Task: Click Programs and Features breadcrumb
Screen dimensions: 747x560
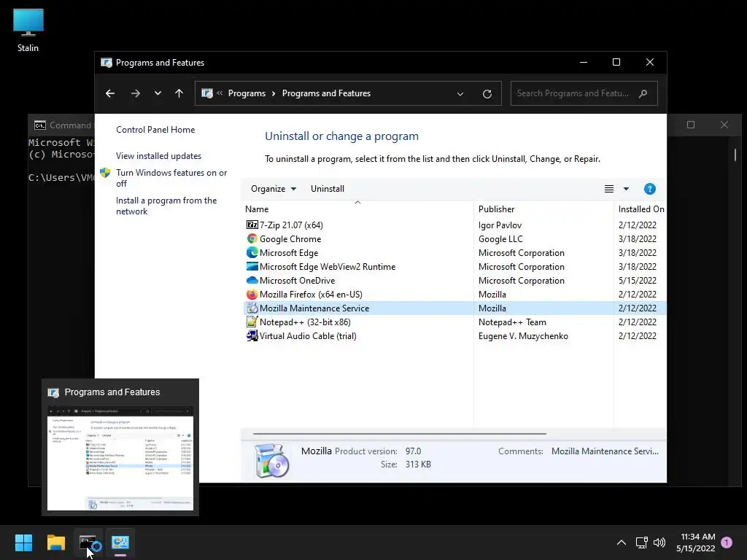Action: tap(326, 93)
